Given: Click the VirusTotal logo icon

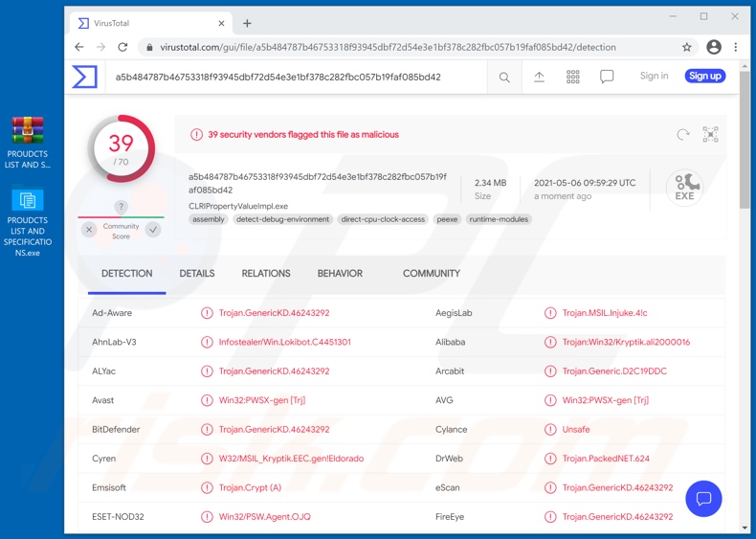Looking at the screenshot, I should point(84,77).
